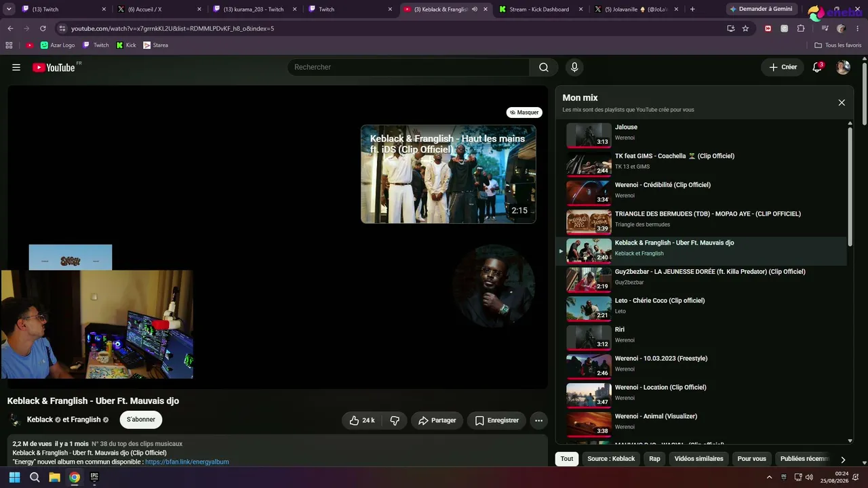
Task: Click the search magnifier button
Action: tap(544, 67)
